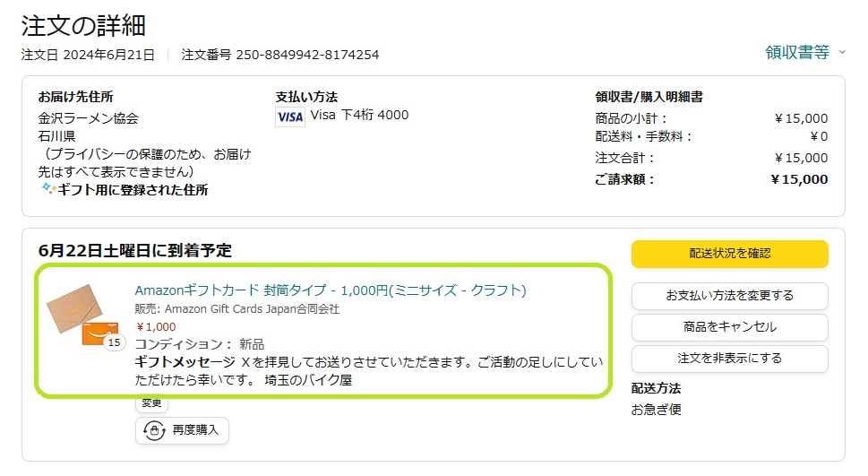Click the sparkle gift address icon
The width and height of the screenshot is (868, 476).
tap(48, 189)
